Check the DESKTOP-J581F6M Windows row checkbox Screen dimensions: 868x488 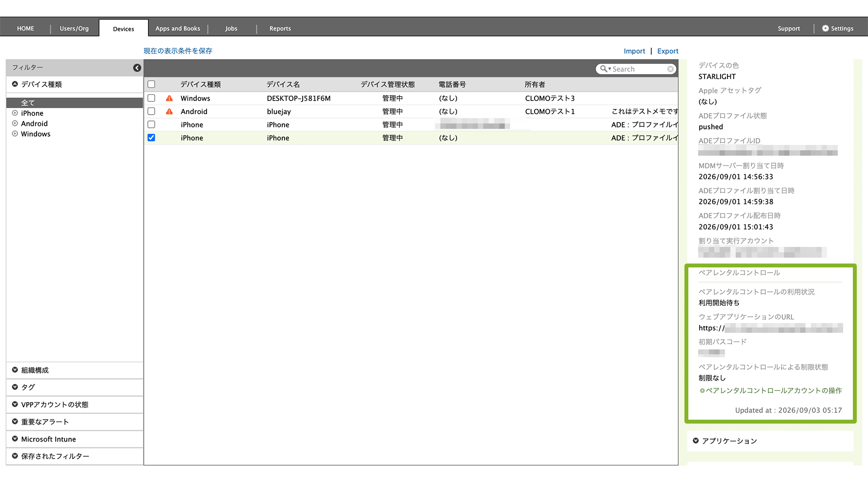(151, 98)
